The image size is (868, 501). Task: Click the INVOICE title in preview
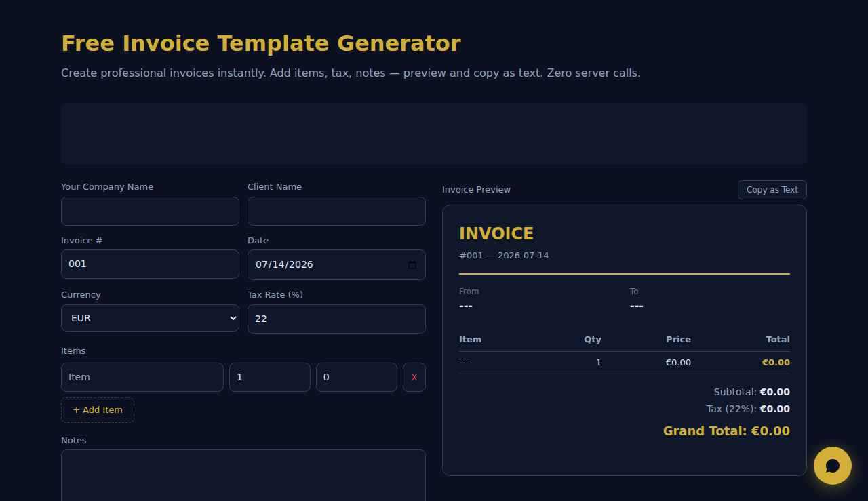click(496, 234)
